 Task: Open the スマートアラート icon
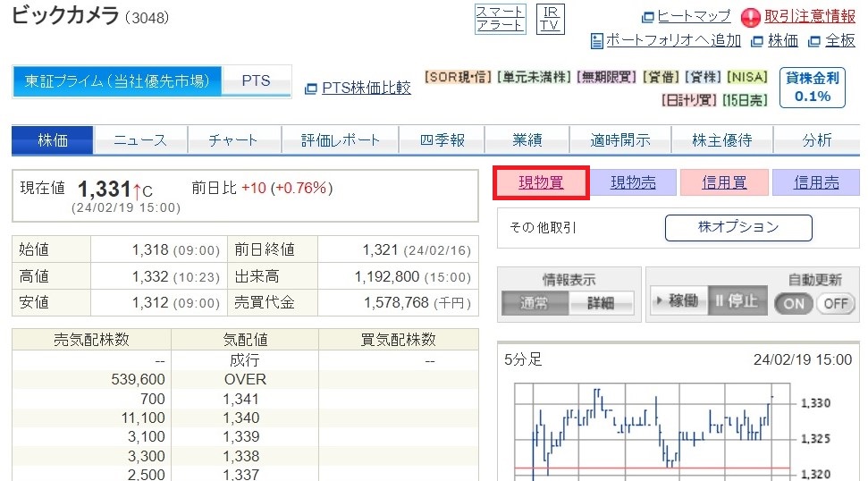click(500, 19)
